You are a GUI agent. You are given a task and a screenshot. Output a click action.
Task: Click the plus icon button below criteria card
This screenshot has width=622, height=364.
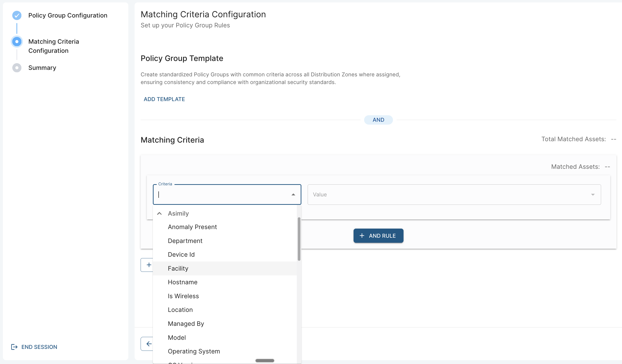click(147, 265)
